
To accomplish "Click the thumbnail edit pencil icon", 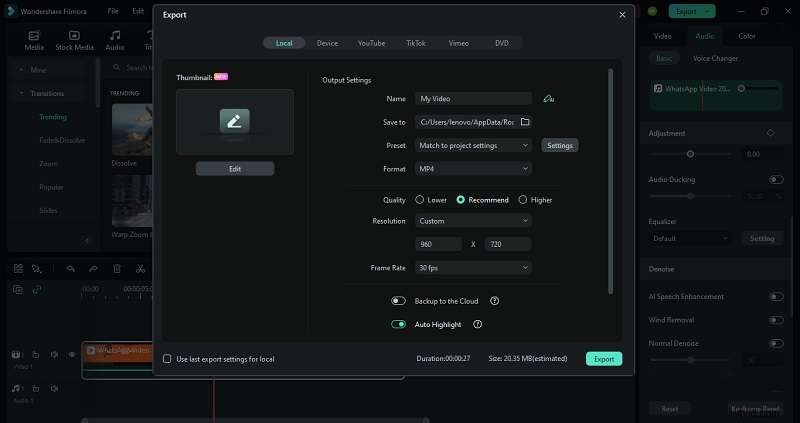I will [235, 121].
